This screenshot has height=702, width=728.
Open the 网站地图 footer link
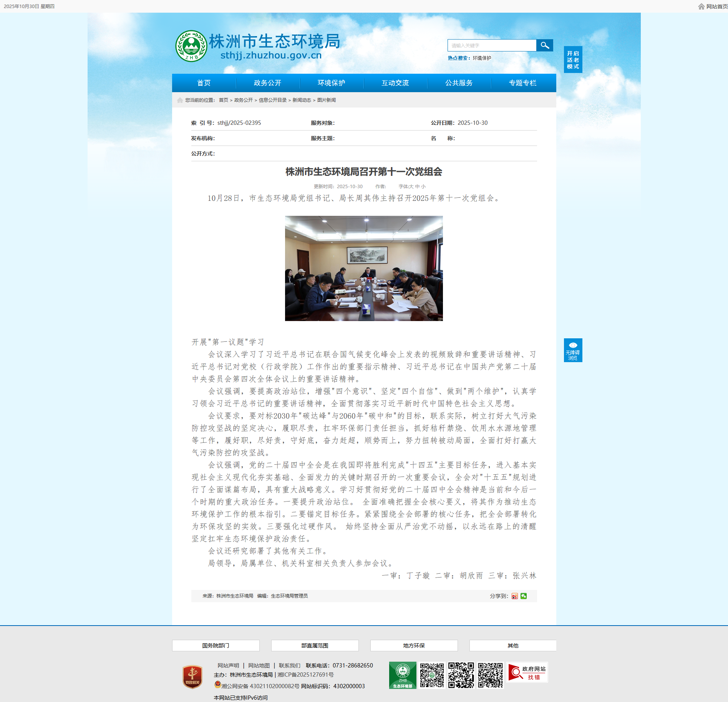(x=259, y=666)
